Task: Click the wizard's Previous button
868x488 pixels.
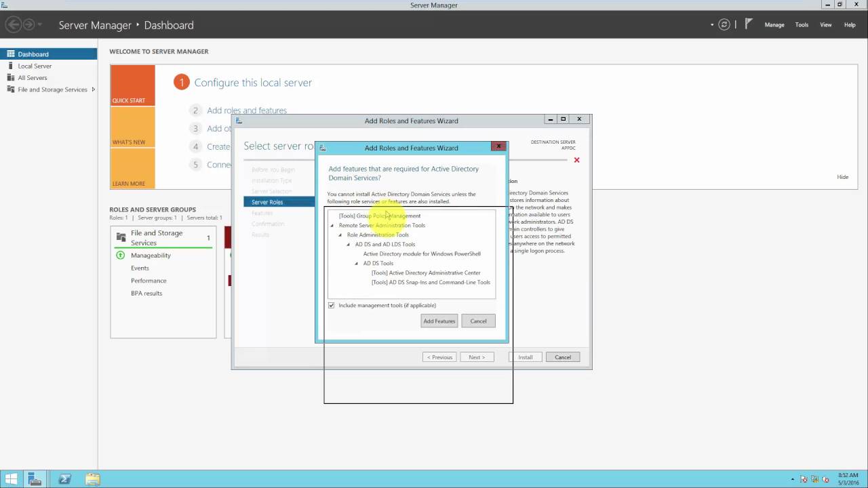Action: point(439,357)
